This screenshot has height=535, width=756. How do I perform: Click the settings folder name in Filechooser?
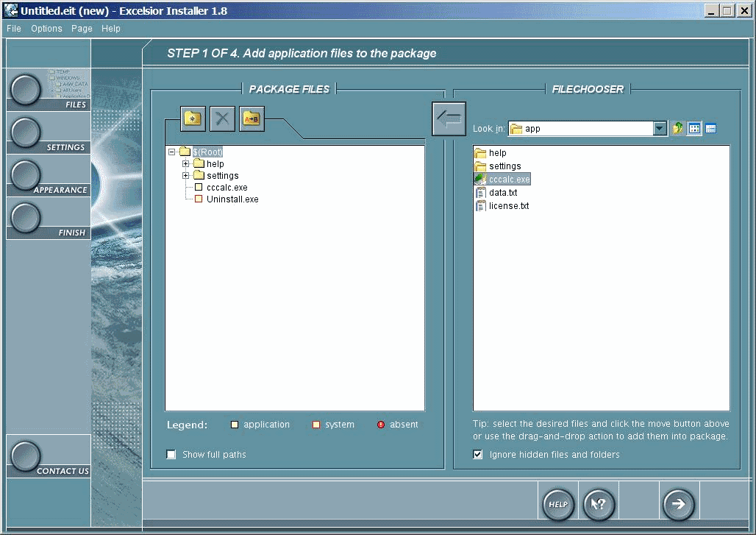click(504, 166)
